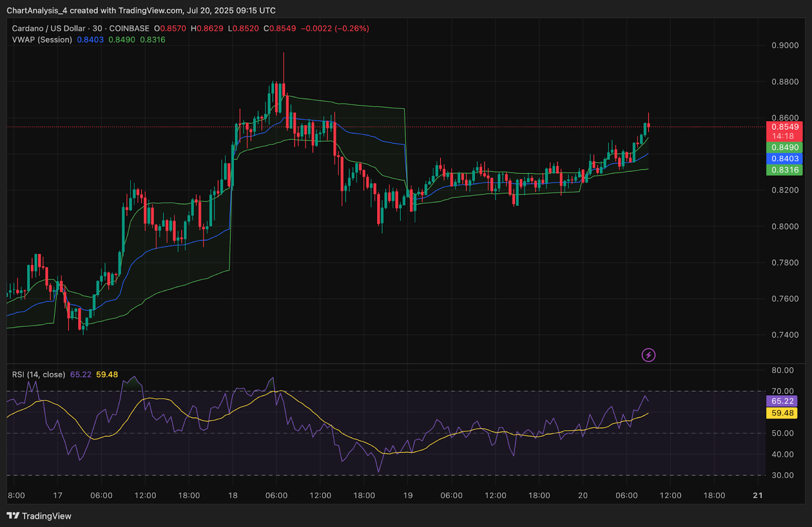Screen dimensions: 812x527
Task: Click the purple 65.22 RSI axis tag
Action: [x=782, y=401]
